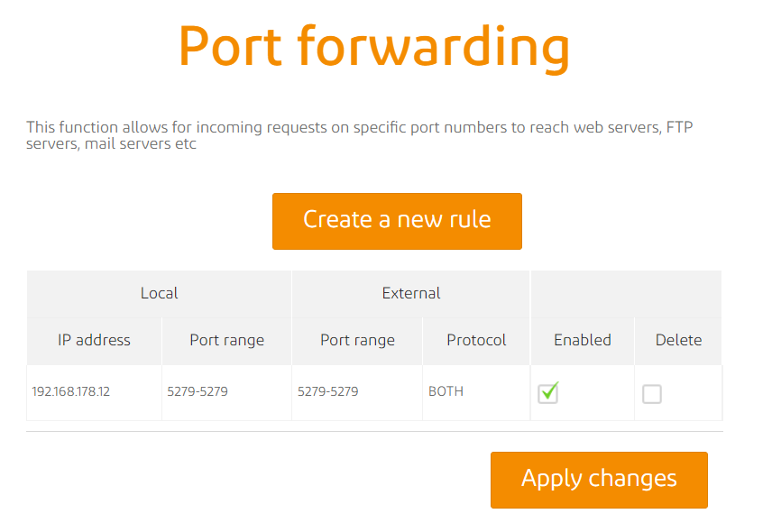Click the Create a new rule button
This screenshot has height=532, width=772.
[x=397, y=221]
